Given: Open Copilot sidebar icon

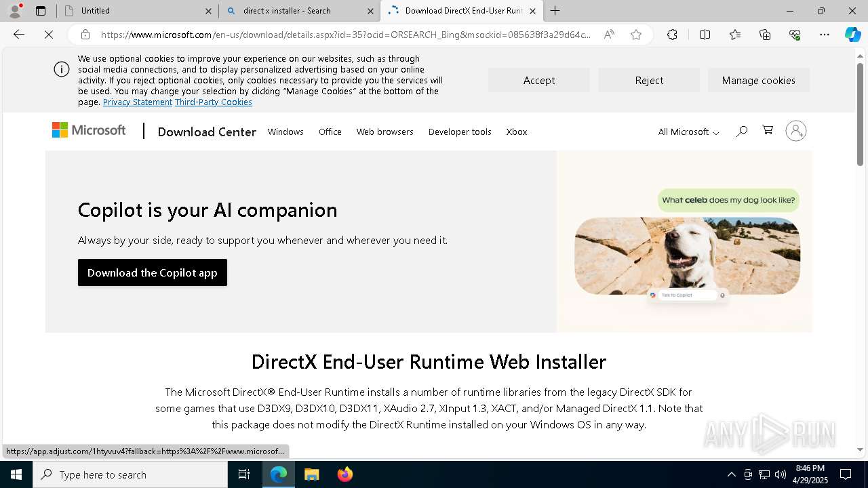Looking at the screenshot, I should (852, 35).
